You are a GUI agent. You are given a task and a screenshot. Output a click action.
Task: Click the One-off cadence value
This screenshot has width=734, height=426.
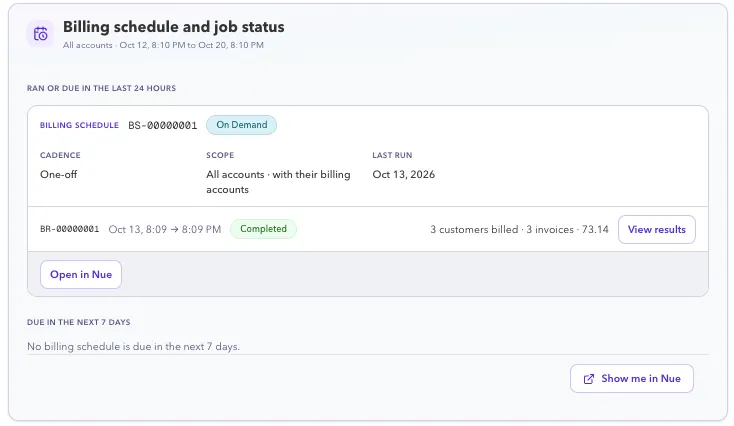click(x=59, y=174)
